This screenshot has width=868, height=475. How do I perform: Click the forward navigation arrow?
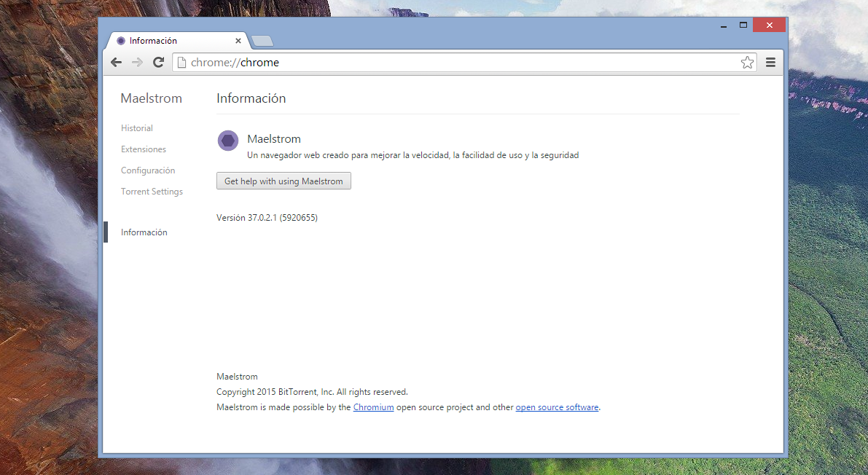tap(137, 63)
